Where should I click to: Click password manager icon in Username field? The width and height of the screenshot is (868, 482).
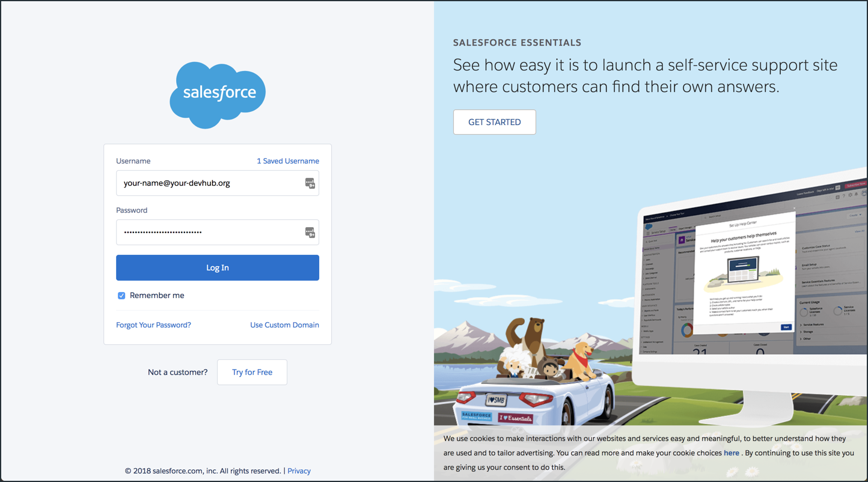[x=310, y=183]
